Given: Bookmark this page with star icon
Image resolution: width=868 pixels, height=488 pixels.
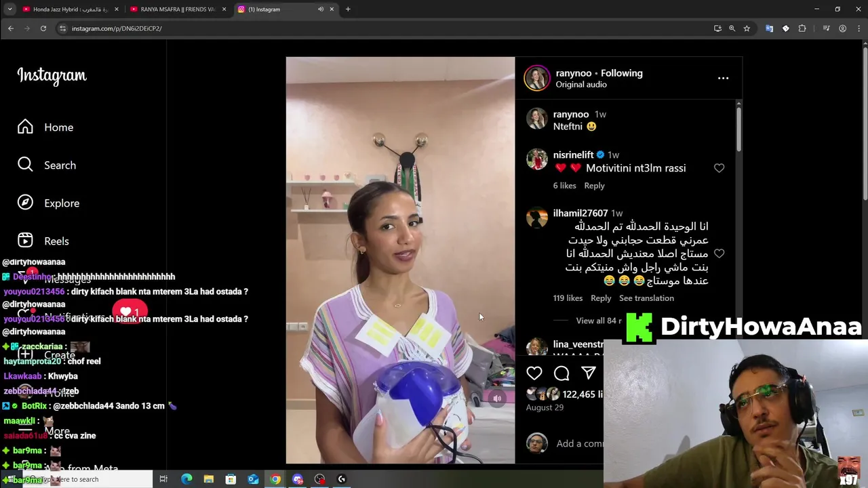Looking at the screenshot, I should pos(747,28).
